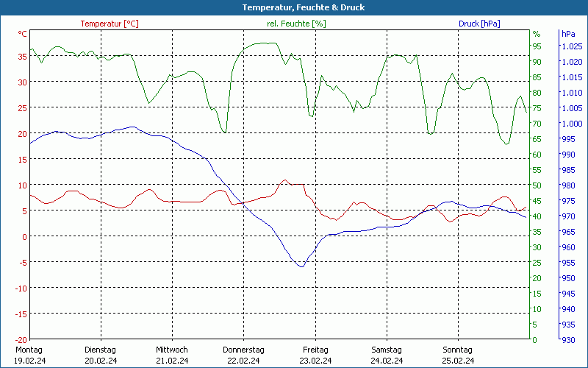Click the pressure axis value "995"
This screenshot has width=588, height=368.
568,139
